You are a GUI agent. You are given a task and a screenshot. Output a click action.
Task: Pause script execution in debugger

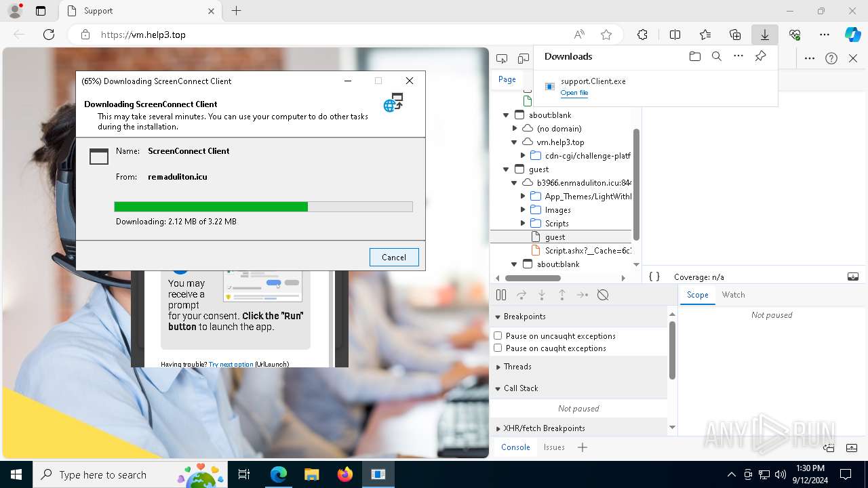[501, 295]
